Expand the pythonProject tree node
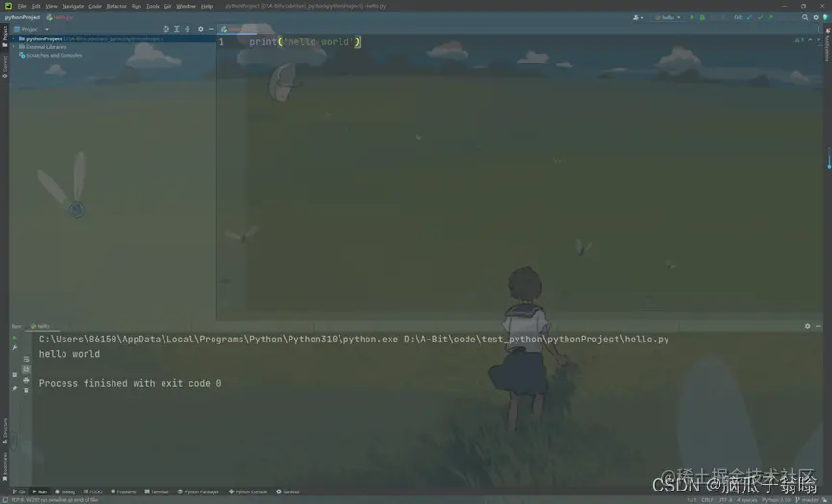The image size is (832, 504). tap(13, 38)
